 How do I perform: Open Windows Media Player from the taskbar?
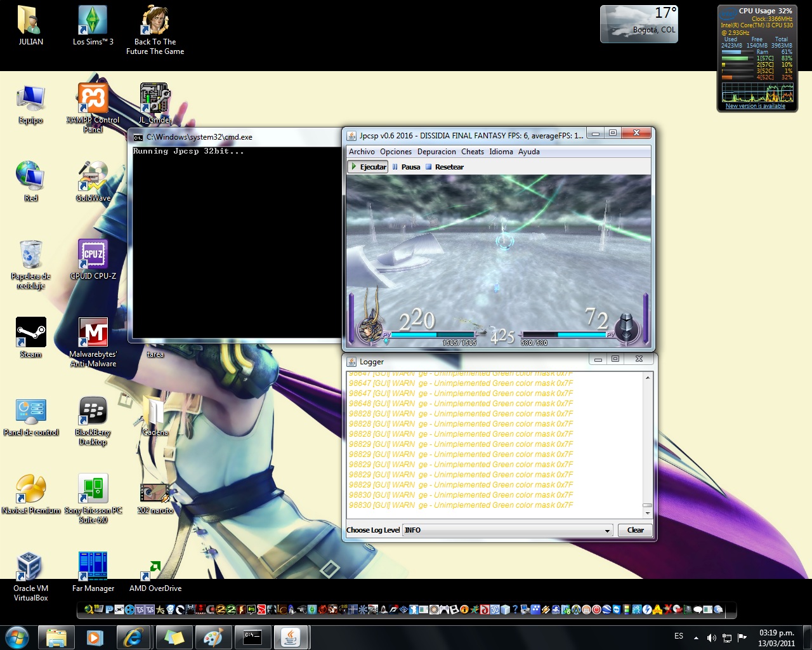(x=95, y=637)
